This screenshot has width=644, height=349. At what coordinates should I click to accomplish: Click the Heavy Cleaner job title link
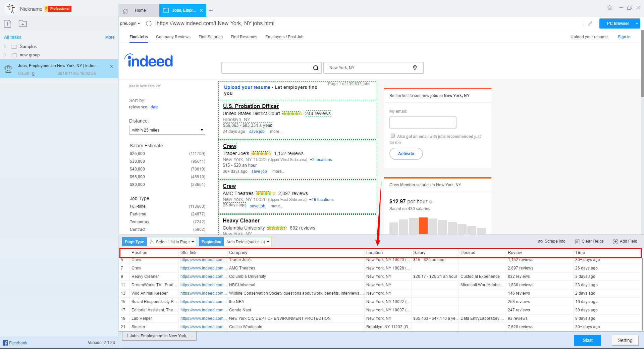[241, 220]
